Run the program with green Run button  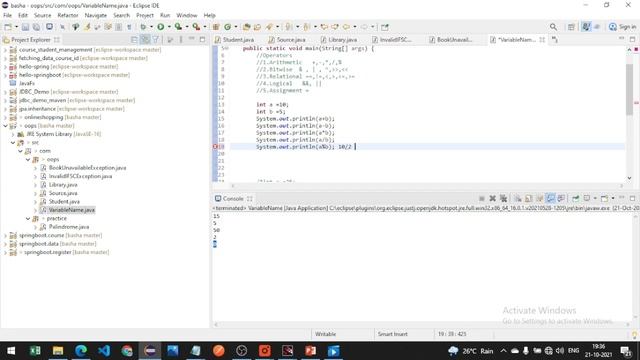[161, 27]
